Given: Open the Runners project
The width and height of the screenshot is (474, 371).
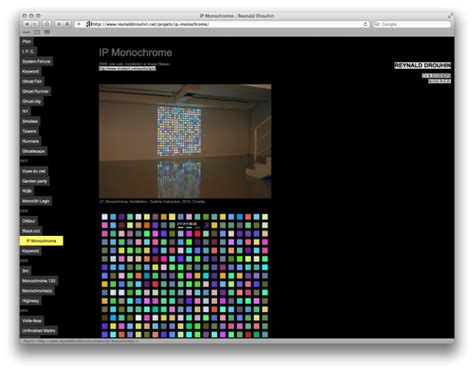Looking at the screenshot, I should [31, 141].
